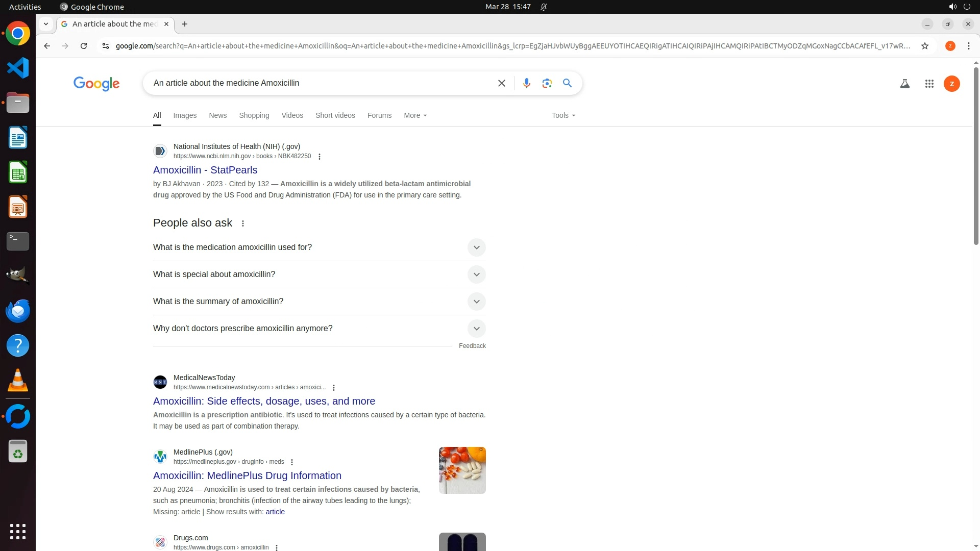Switch to the News results tab

(217, 115)
